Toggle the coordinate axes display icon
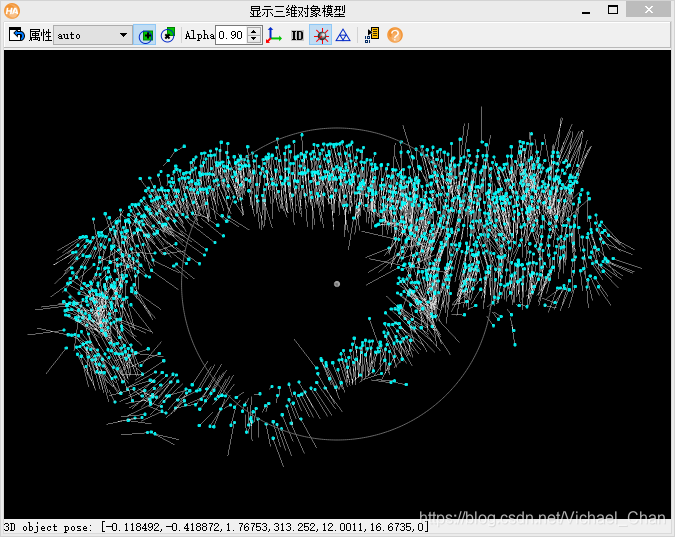675x537 pixels. point(274,35)
